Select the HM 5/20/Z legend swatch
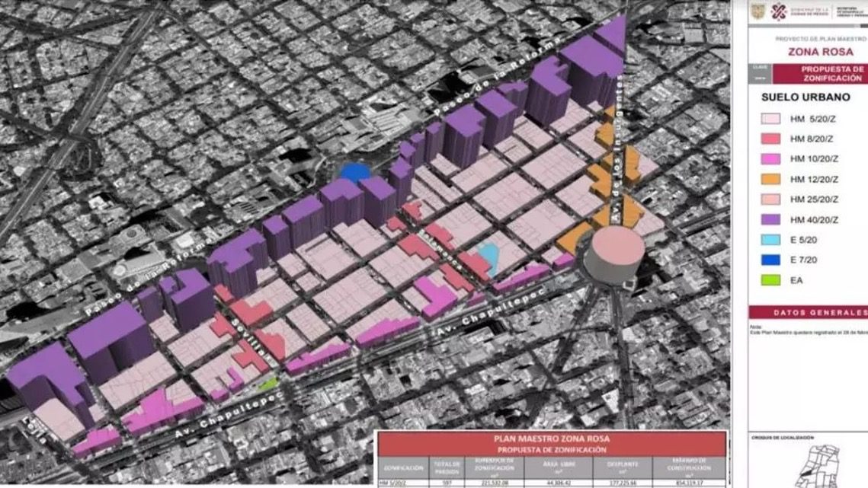868x488 pixels. [770, 120]
